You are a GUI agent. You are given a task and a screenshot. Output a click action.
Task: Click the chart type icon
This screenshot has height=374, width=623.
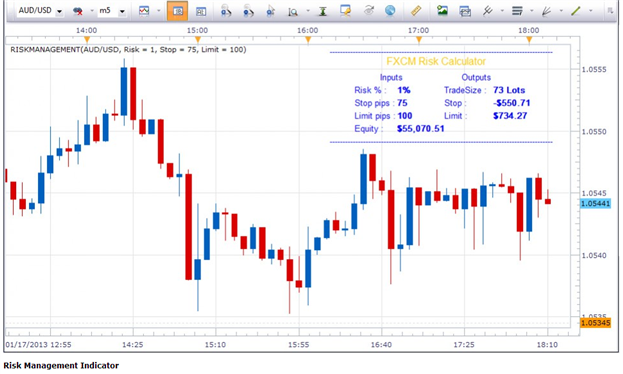click(x=144, y=11)
